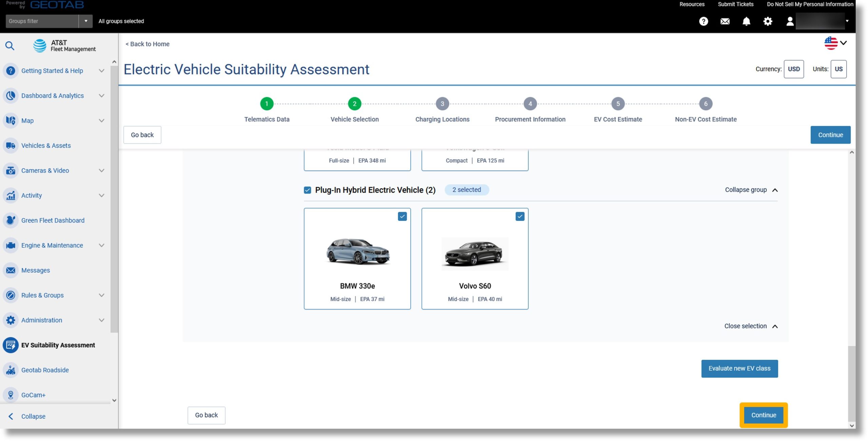Click the Volvo S60 car thumbnail
868x441 pixels.
point(475,253)
